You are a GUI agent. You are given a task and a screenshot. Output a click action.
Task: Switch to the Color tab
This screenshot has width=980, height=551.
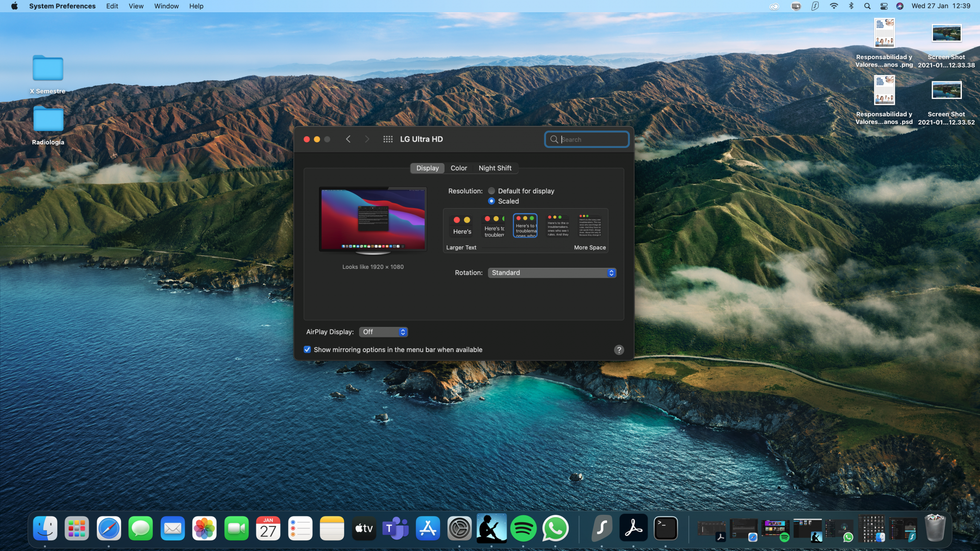[459, 168]
